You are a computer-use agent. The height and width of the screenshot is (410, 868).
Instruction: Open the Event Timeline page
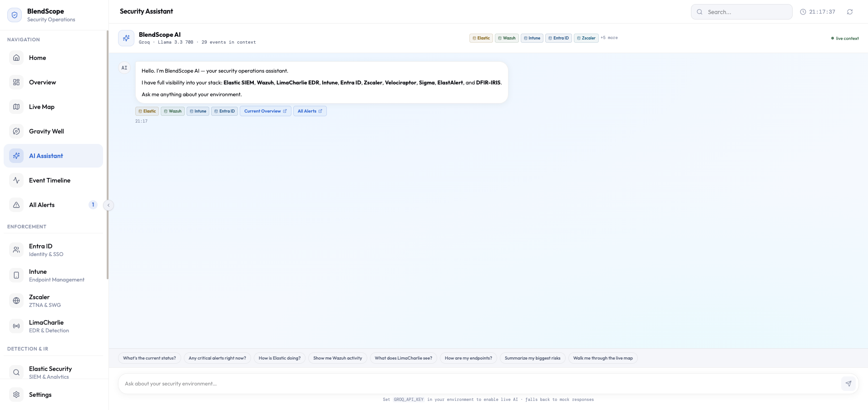tap(54, 180)
